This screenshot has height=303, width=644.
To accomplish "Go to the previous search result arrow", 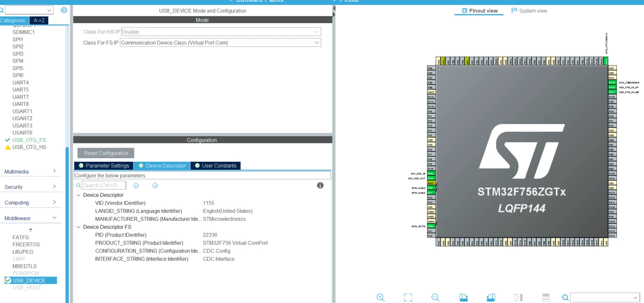I will pos(136,185).
